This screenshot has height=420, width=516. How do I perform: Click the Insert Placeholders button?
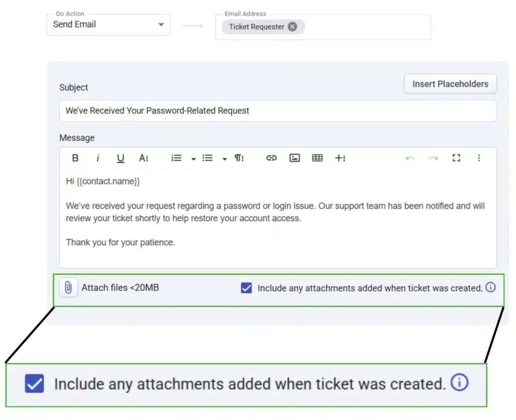point(450,84)
